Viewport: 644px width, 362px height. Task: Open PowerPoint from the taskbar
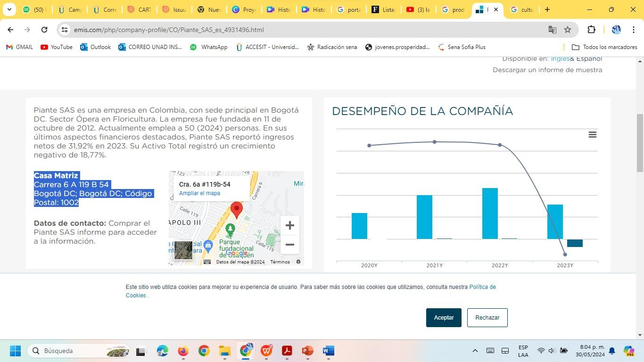click(x=307, y=351)
